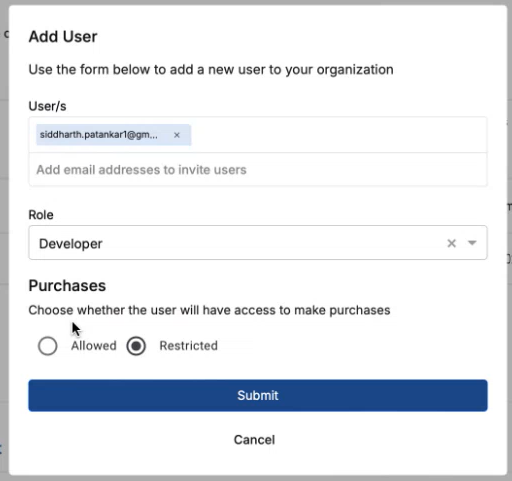
Task: Submit the Add User form
Action: coord(258,395)
